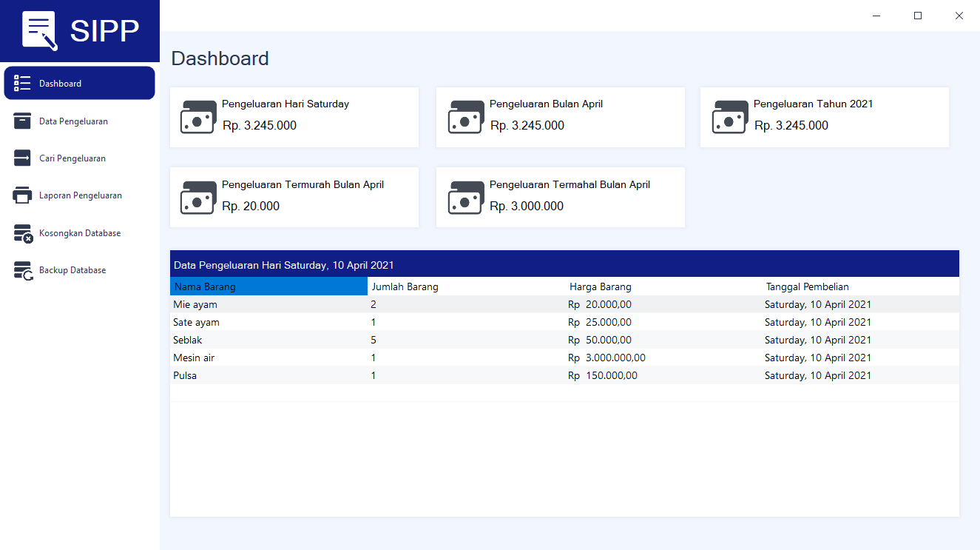Click the purchase date in Mie ayam row
This screenshot has width=980, height=550.
(818, 304)
